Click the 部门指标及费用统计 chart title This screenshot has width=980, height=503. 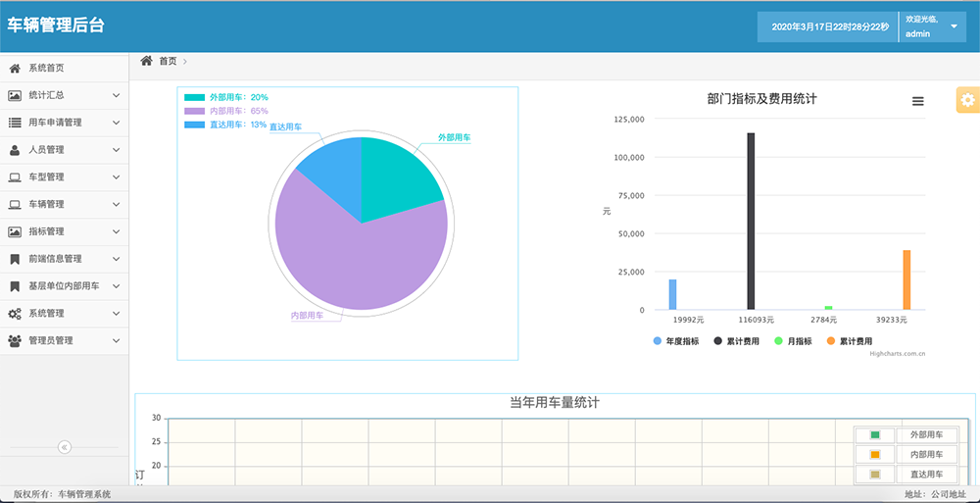(761, 98)
